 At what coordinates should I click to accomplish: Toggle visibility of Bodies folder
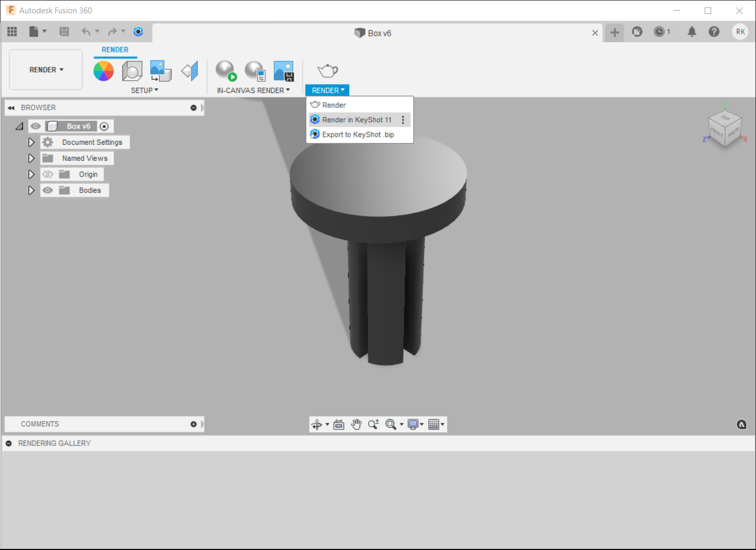[48, 190]
